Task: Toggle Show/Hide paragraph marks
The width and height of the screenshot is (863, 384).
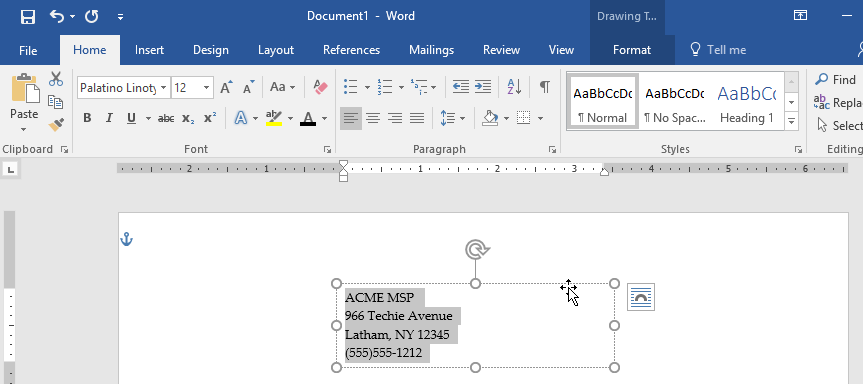Action: [544, 87]
